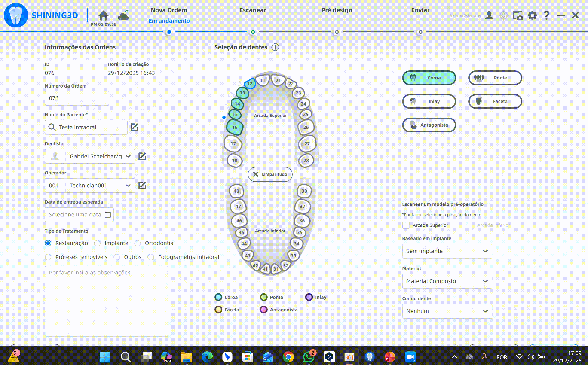Screen dimensions: 588x365
Task: Click the expected delivery date field
Action: click(79, 215)
